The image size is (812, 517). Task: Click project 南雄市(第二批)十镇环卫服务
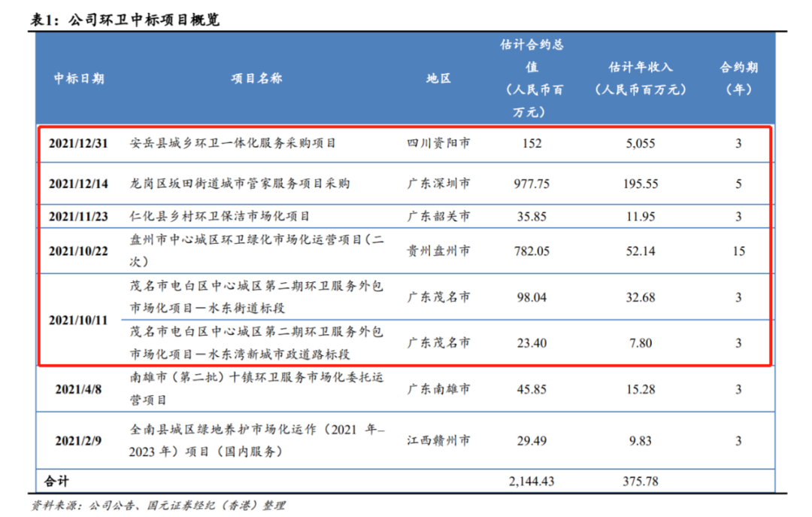pos(256,389)
